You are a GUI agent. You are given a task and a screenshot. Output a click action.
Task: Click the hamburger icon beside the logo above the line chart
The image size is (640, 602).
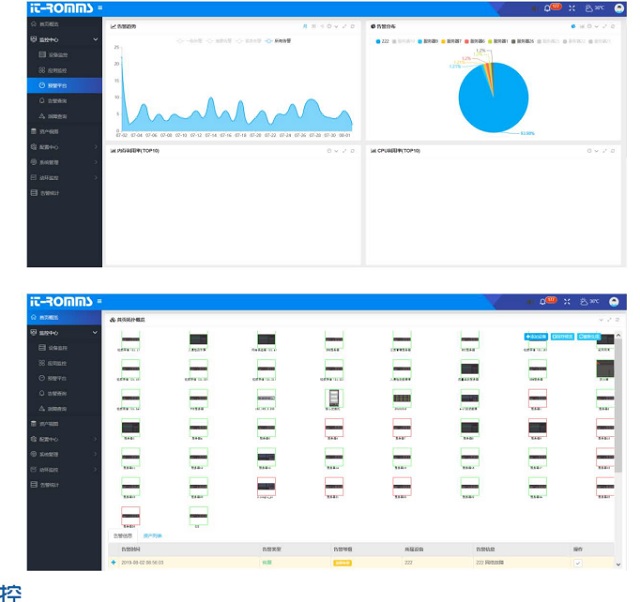click(x=100, y=8)
